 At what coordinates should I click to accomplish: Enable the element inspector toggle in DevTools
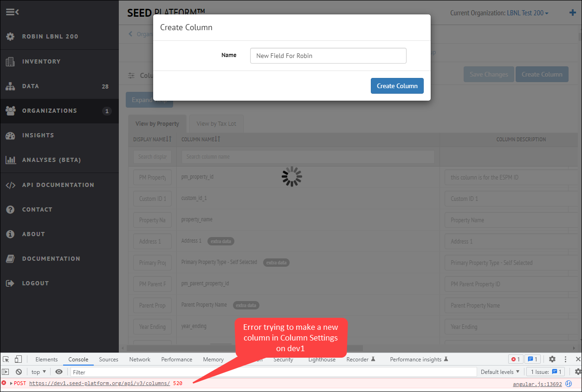coord(6,359)
